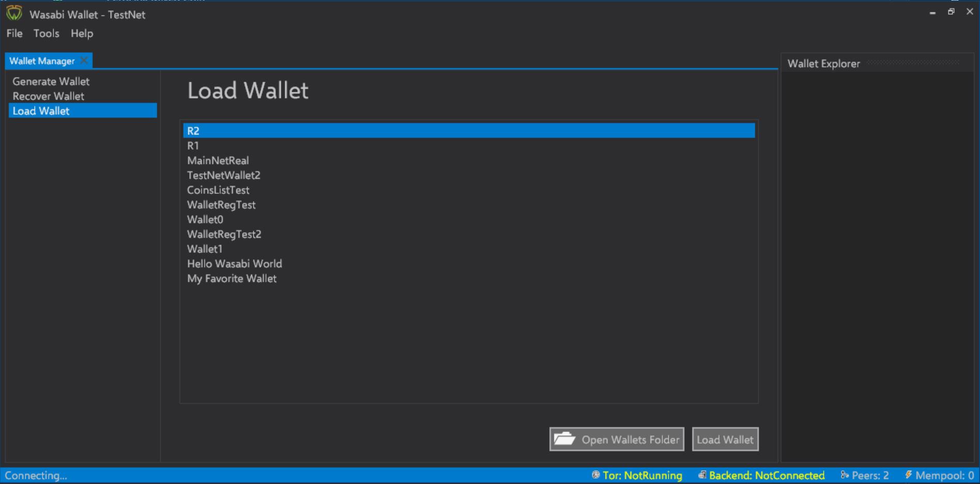
Task: Select the MainNetReal wallet
Action: [x=469, y=160]
